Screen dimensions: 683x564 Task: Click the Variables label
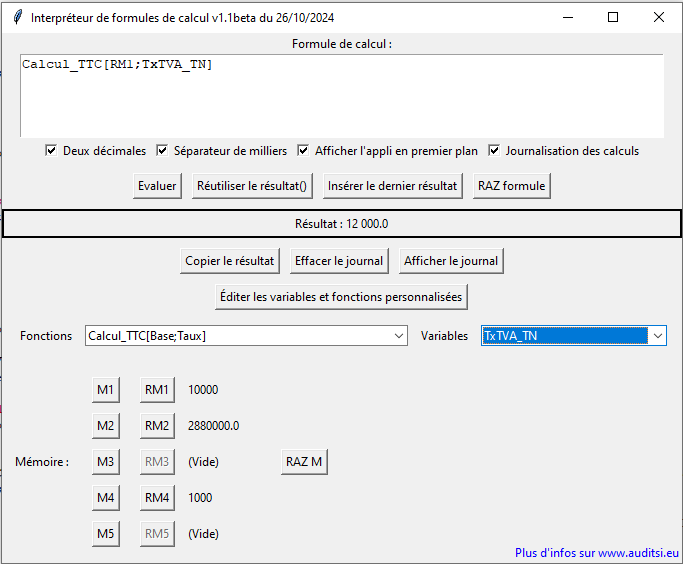[x=444, y=336]
